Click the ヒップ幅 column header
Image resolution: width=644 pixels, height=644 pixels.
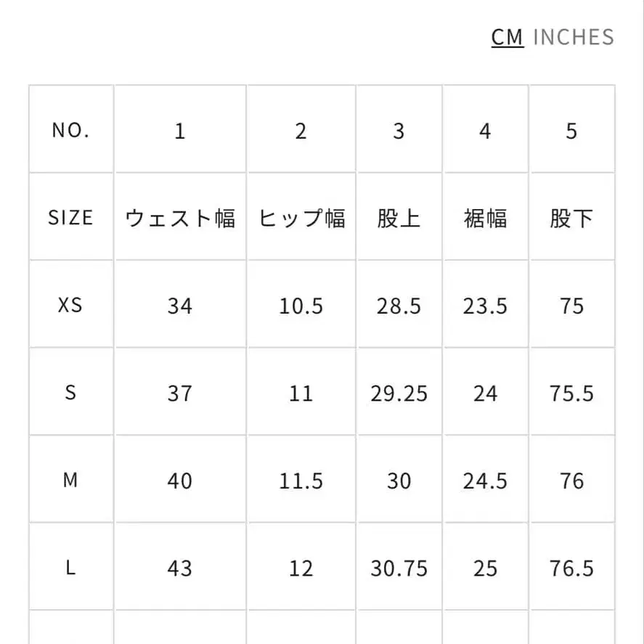point(301,218)
